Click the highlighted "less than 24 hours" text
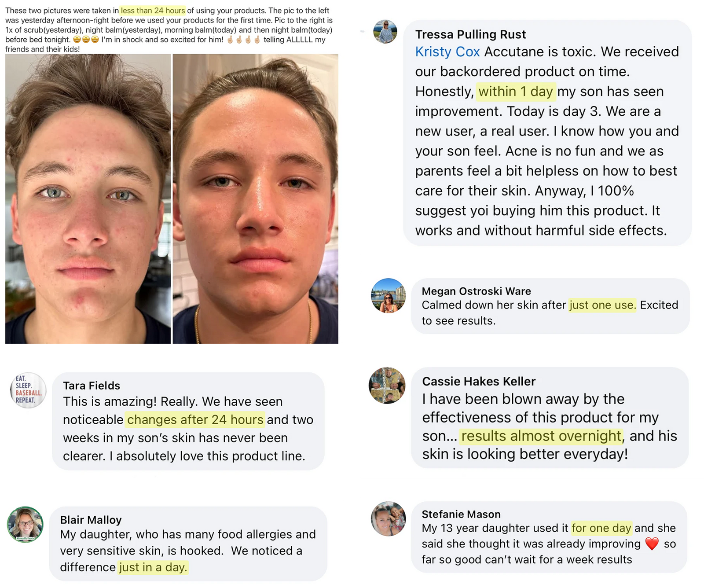 (153, 11)
